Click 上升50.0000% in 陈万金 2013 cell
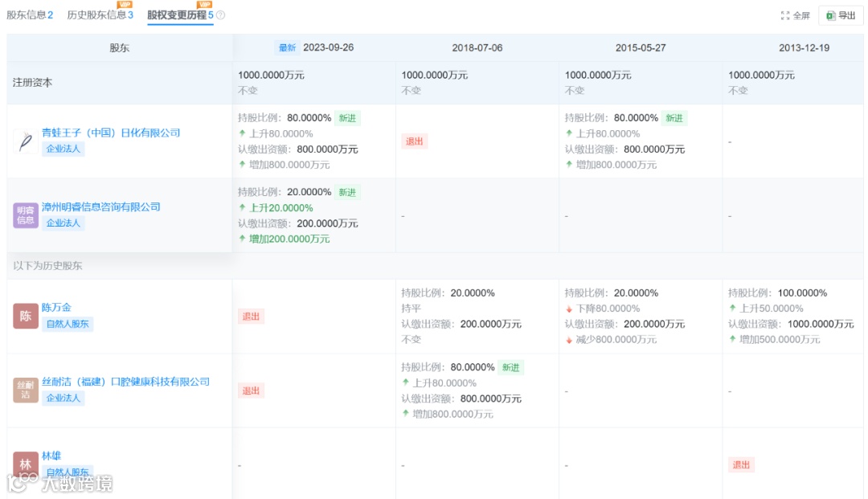This screenshot has height=499, width=868. [x=771, y=309]
